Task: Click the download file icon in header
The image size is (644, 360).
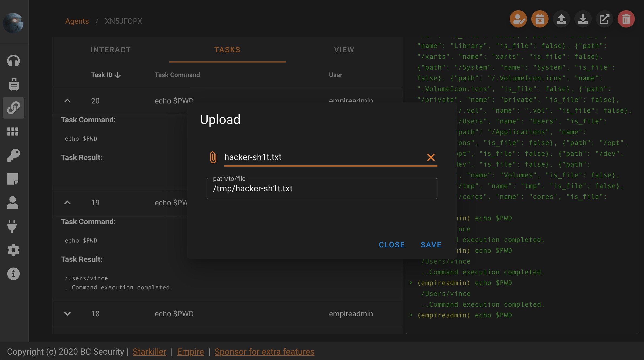Action: point(583,19)
